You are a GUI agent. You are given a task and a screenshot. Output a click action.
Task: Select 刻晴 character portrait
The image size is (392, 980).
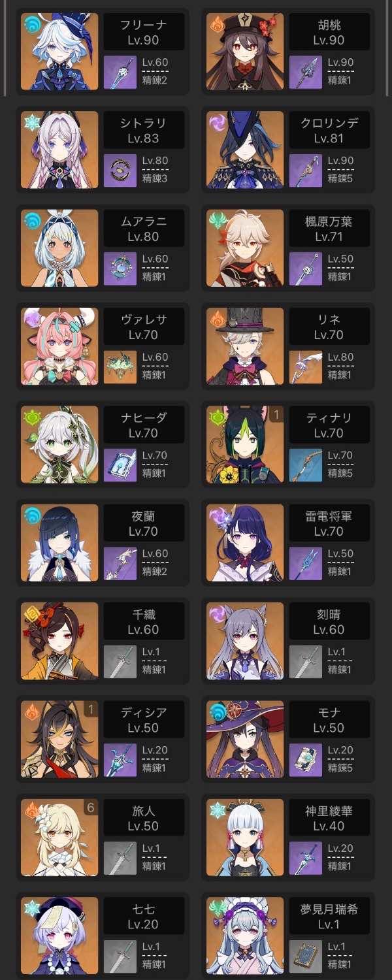245,641
